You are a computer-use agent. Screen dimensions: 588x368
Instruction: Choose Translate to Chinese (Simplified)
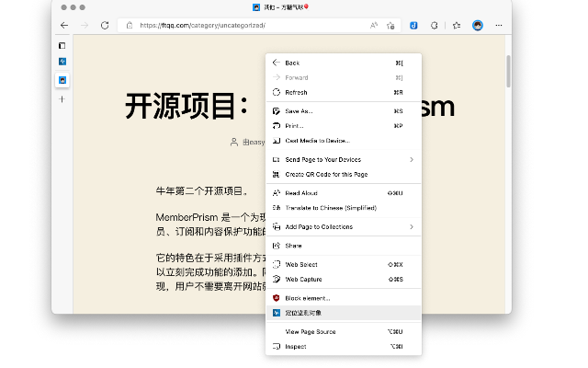pyautogui.click(x=331, y=207)
